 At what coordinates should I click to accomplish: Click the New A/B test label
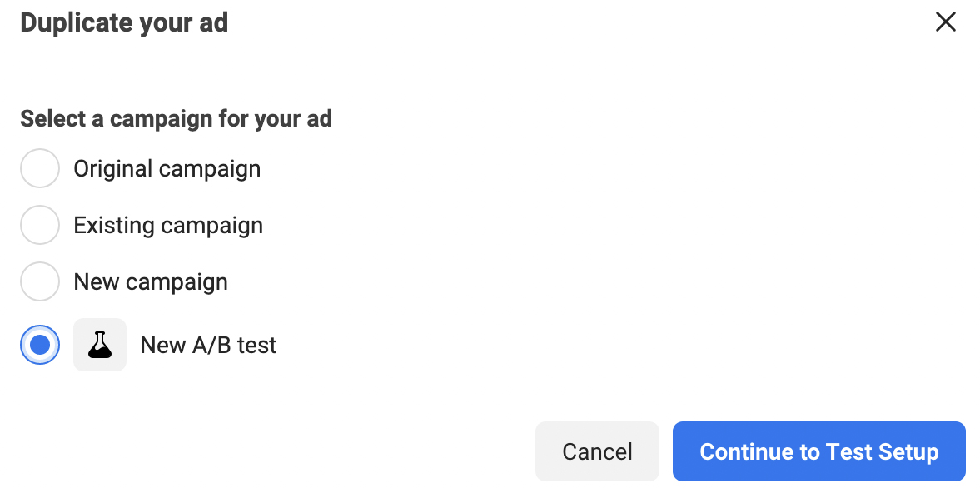pos(208,345)
